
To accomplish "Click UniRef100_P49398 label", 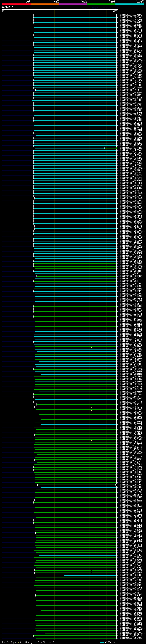I will [x=131, y=105].
